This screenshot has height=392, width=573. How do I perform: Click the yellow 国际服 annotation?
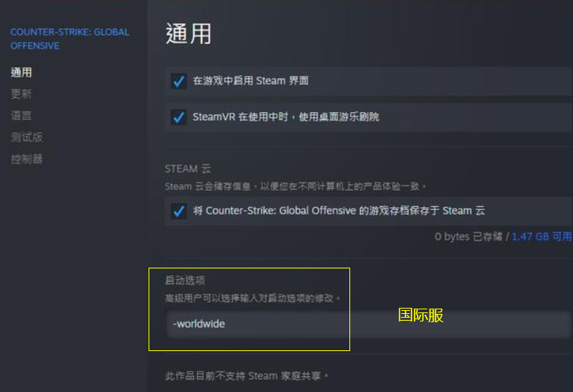click(x=421, y=315)
